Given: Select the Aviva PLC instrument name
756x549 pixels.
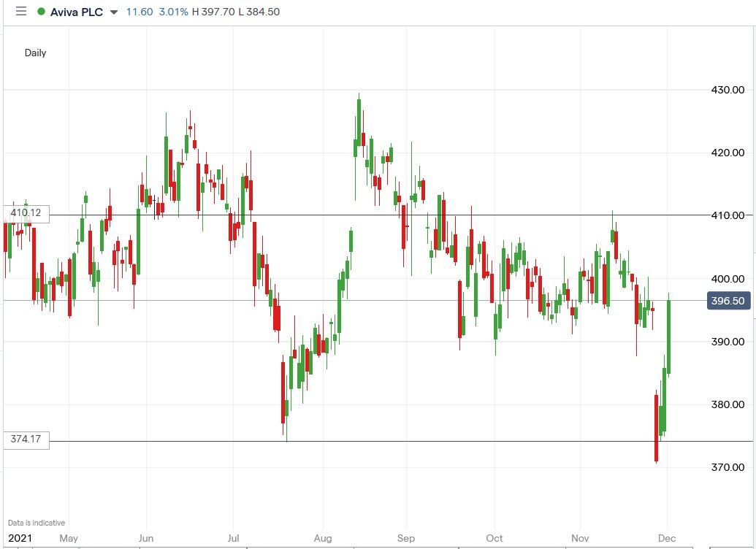Looking at the screenshot, I should 75,12.
